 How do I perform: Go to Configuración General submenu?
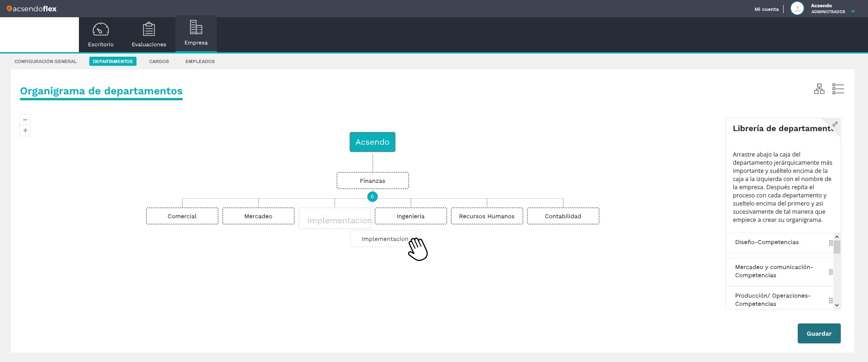click(x=45, y=61)
